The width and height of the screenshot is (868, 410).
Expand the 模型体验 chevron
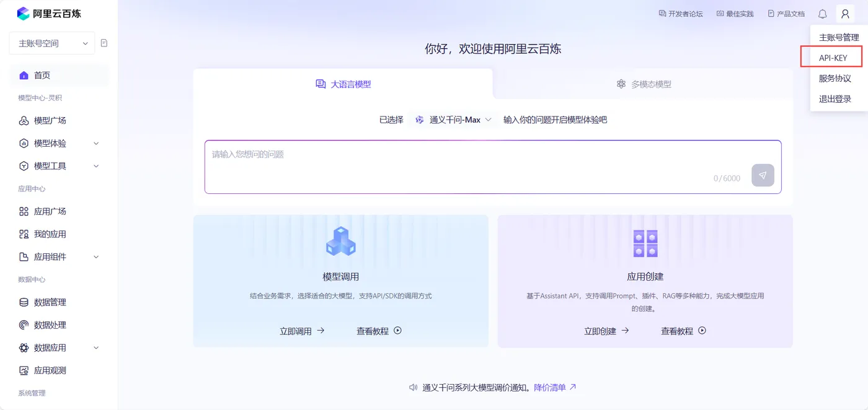click(96, 144)
